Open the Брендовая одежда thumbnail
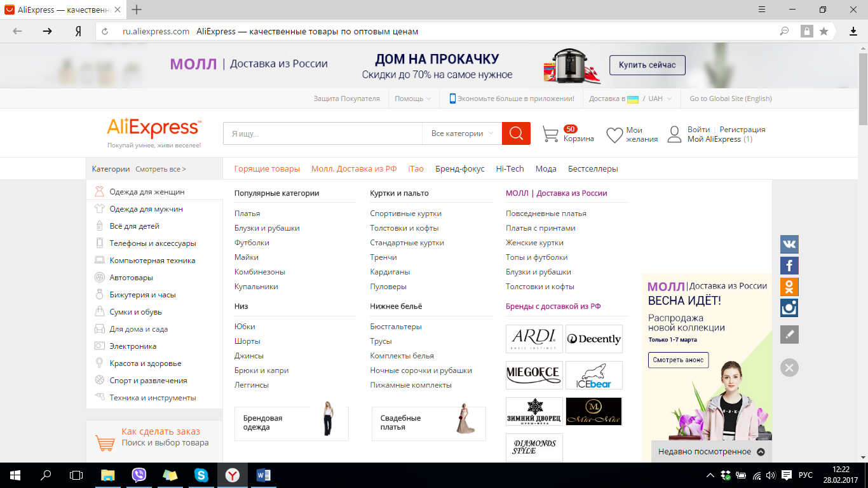This screenshot has width=868, height=488. pyautogui.click(x=292, y=423)
